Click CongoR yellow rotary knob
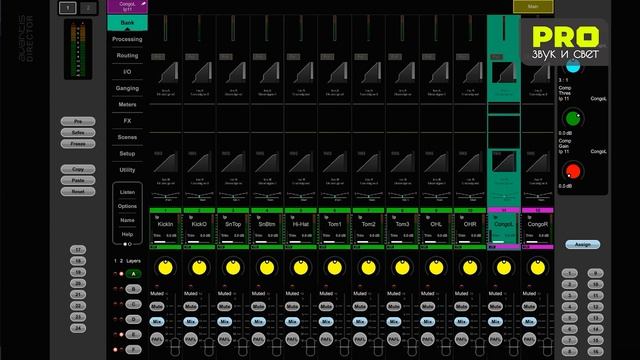This screenshot has height=360, width=640. (x=538, y=268)
